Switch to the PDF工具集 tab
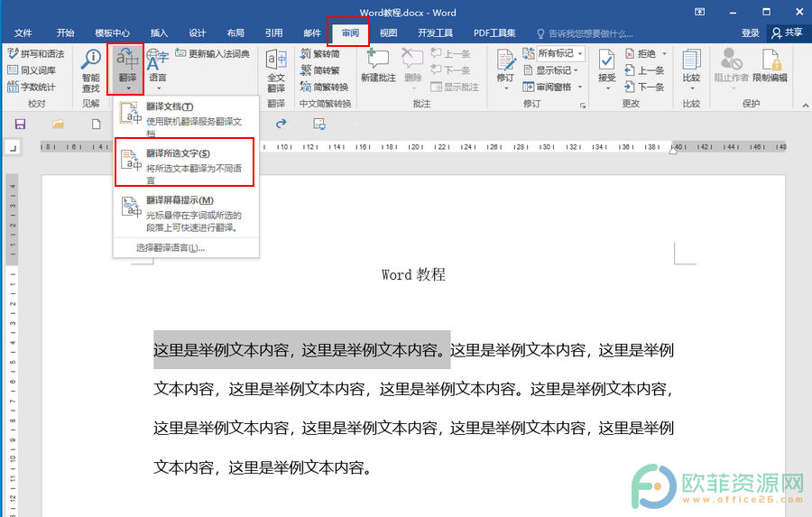812x517 pixels. click(494, 33)
